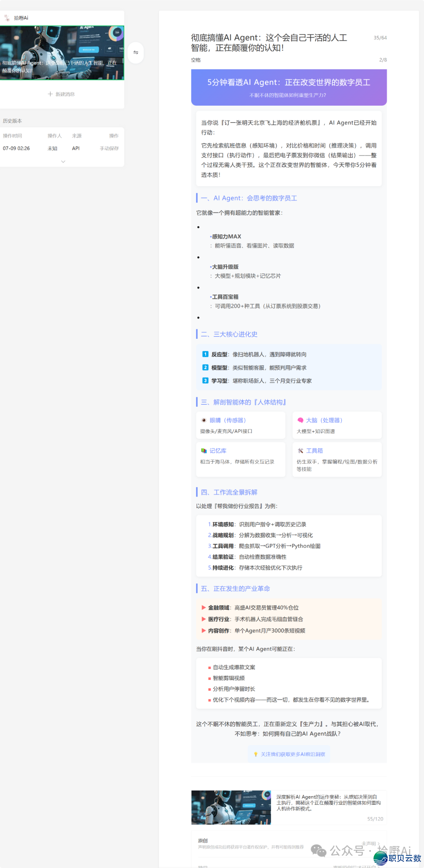This screenshot has height=868, width=424.
Task: Open the 原创 未声明 declaration arrow
Action: 378,843
